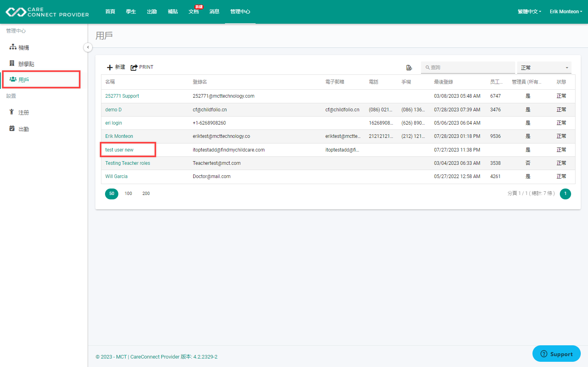Click last login 07/27/2023 11:38 PM

[457, 150]
